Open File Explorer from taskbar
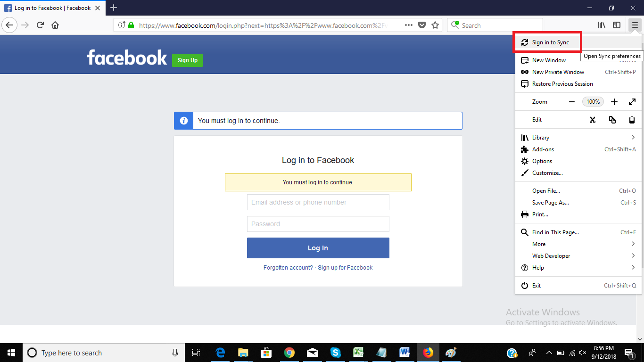644x362 pixels. coord(243,353)
